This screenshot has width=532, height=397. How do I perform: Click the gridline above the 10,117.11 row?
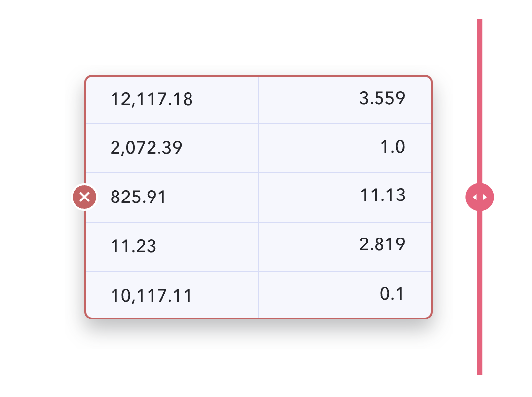click(x=259, y=272)
